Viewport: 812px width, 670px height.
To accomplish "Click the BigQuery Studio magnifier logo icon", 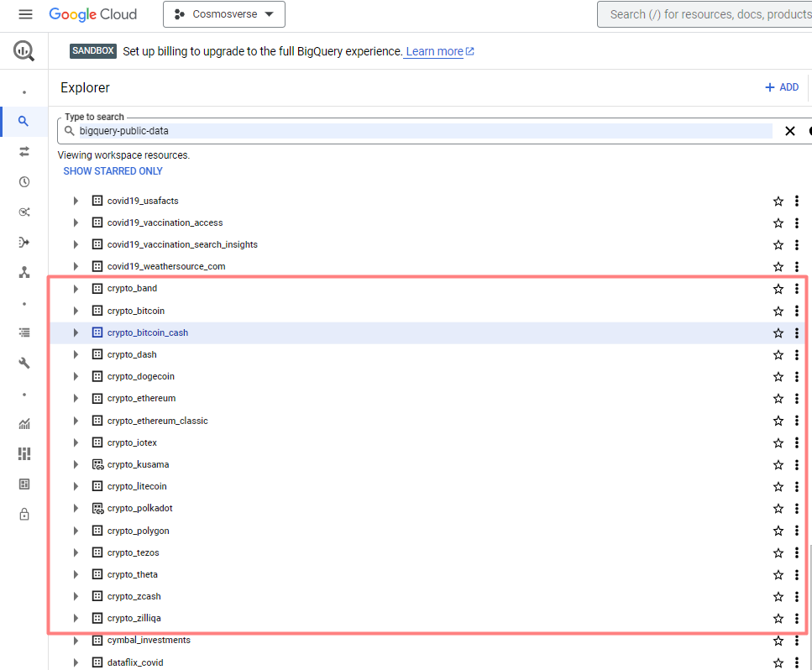I will point(24,50).
